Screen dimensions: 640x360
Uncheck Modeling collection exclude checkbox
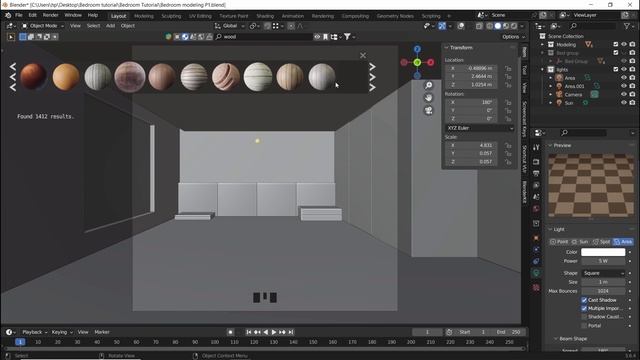[x=616, y=44]
